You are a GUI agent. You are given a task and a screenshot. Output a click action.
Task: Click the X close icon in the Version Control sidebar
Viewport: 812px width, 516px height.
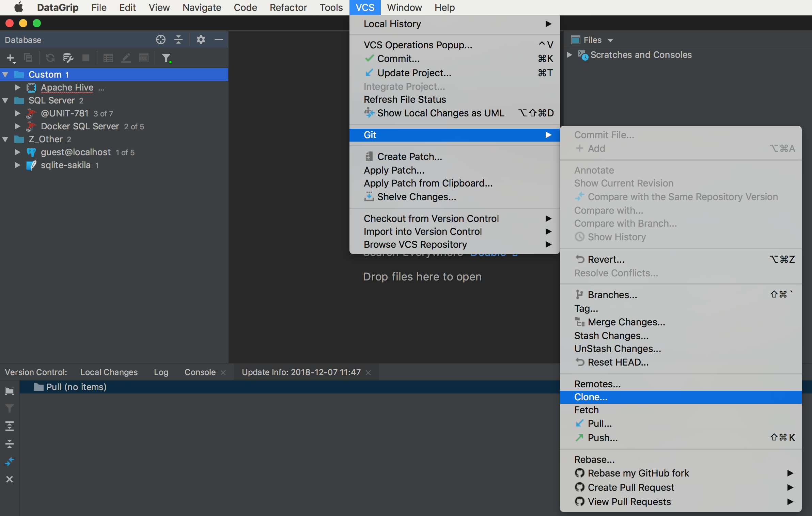click(10, 479)
